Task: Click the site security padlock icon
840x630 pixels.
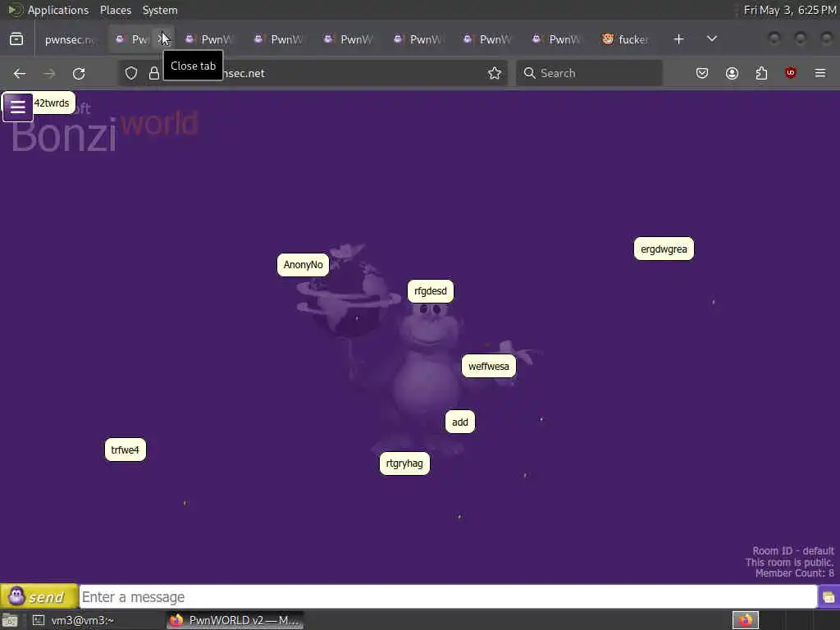Action: (153, 73)
